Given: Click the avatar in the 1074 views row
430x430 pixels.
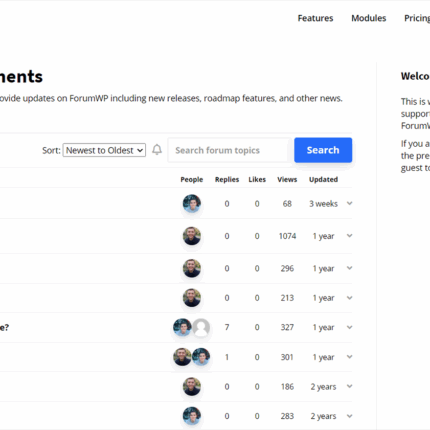Looking at the screenshot, I should pyautogui.click(x=192, y=236).
